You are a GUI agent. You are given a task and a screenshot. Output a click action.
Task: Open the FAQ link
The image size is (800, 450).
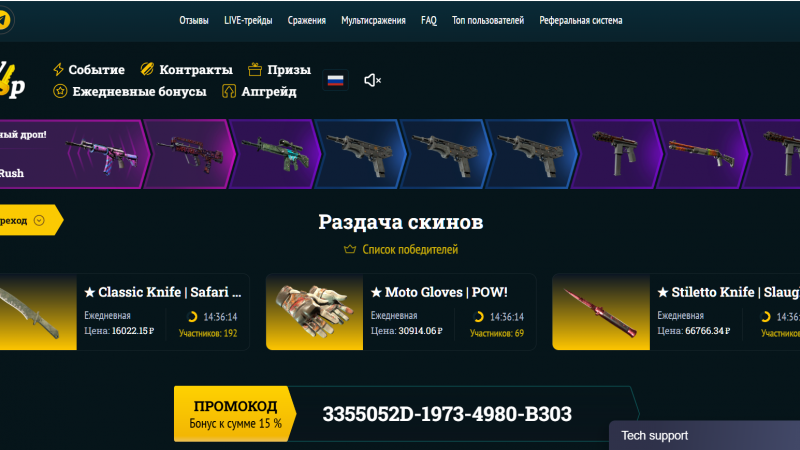point(429,20)
